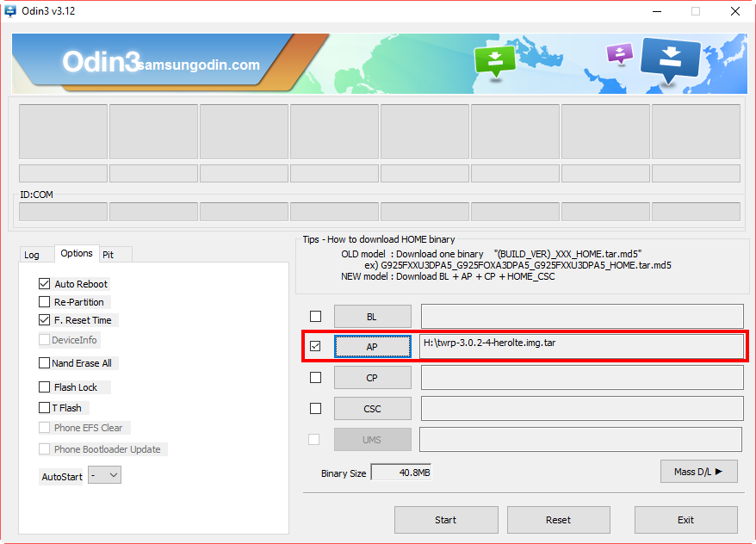756x544 pixels.
Task: Minimize the Odin3 window
Action: pyautogui.click(x=657, y=11)
